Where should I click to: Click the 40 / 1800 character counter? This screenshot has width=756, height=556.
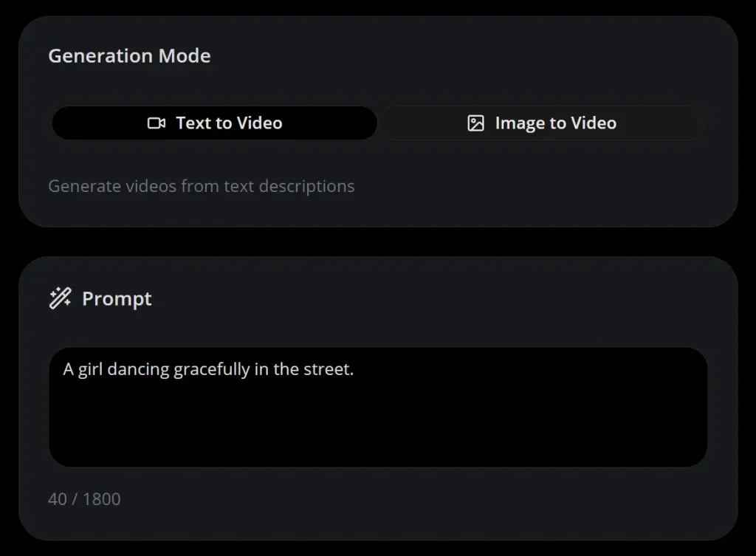click(84, 499)
